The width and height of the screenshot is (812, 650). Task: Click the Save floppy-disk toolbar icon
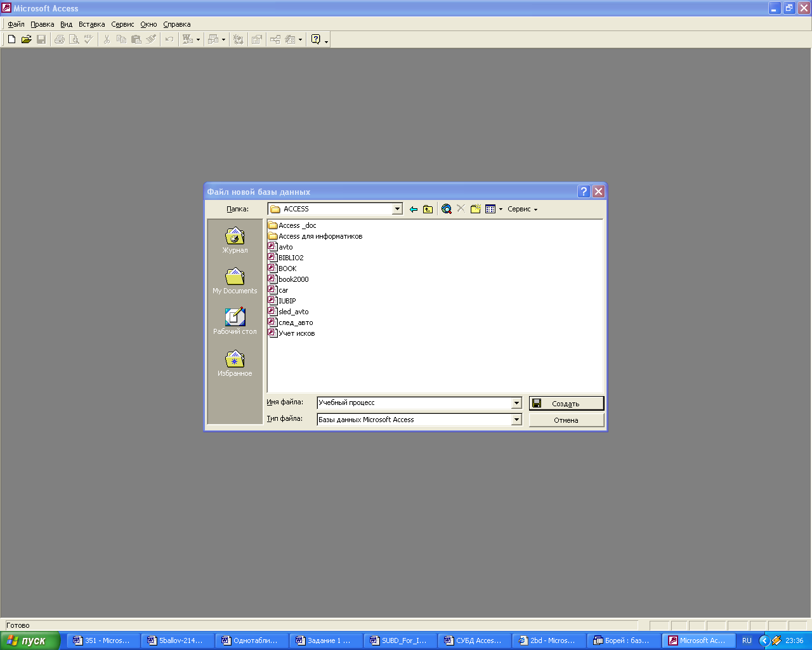[41, 39]
